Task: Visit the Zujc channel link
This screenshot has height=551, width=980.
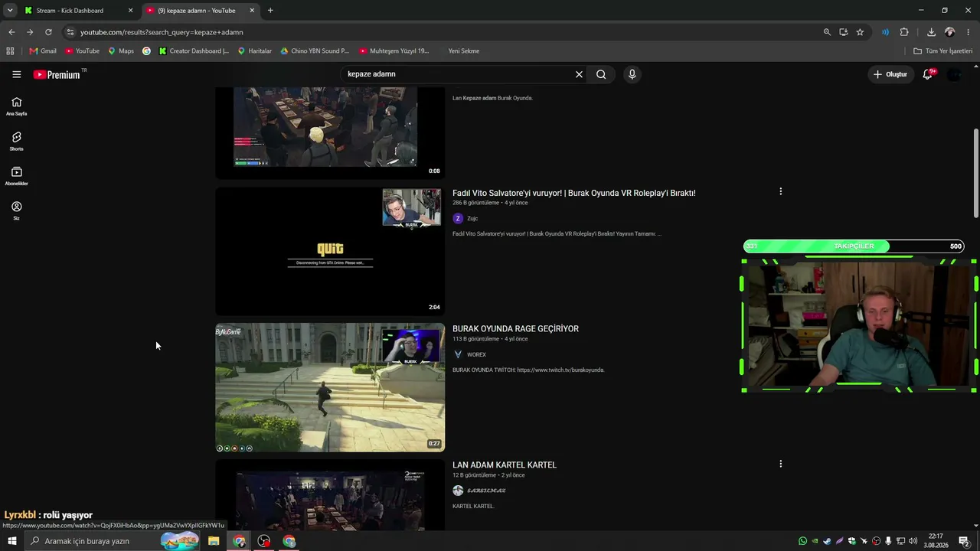Action: coord(472,218)
